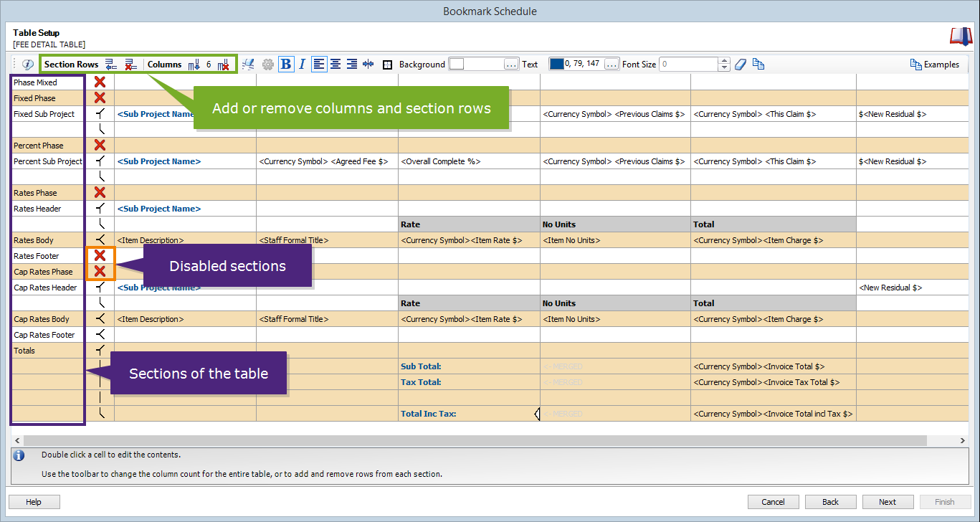Open the Background color picker

tap(511, 64)
